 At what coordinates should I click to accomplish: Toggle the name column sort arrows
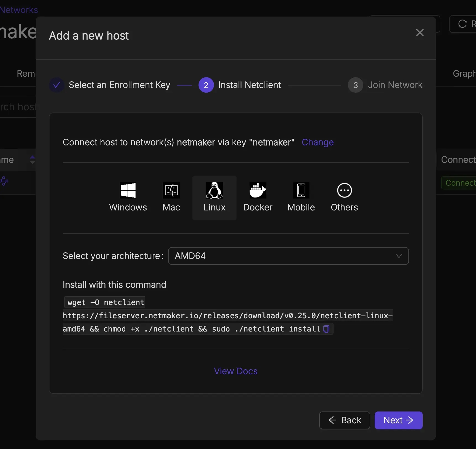click(x=32, y=160)
